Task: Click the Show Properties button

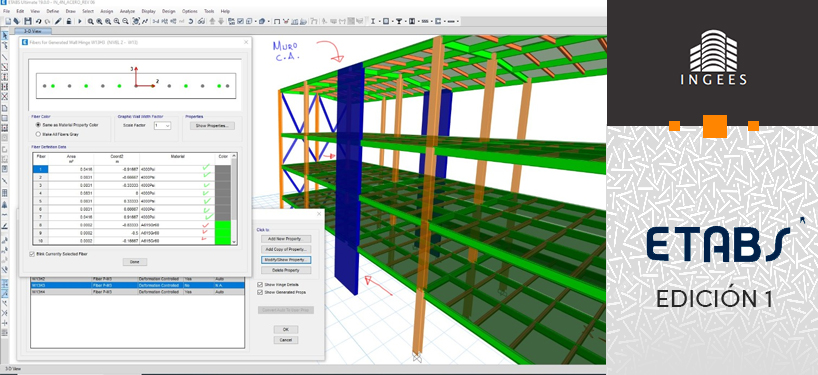Action: 212,126
